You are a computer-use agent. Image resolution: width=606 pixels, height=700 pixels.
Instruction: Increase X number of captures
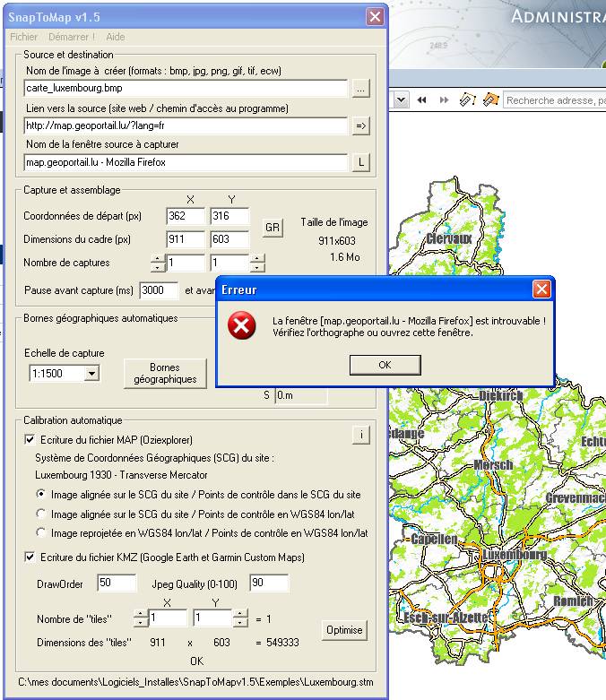[x=158, y=258]
